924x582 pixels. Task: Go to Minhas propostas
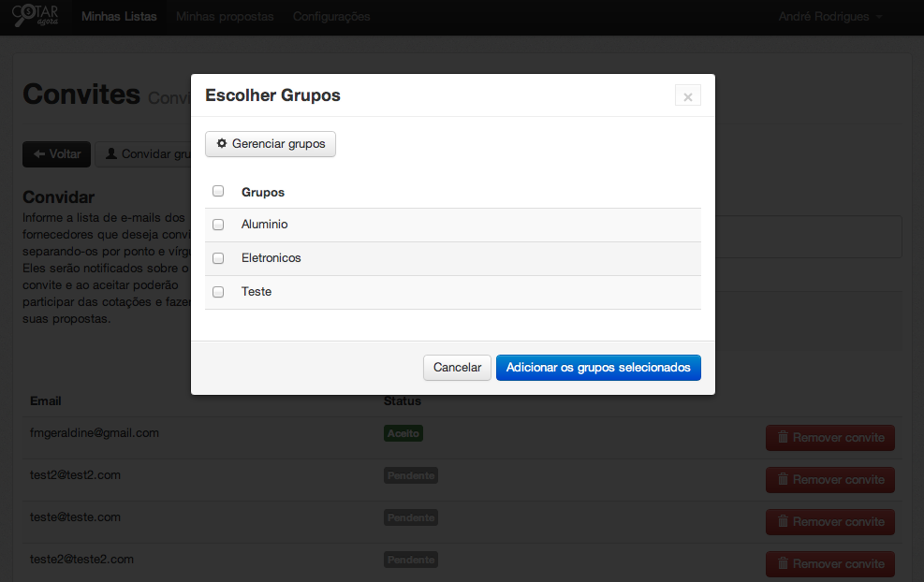[x=225, y=17]
